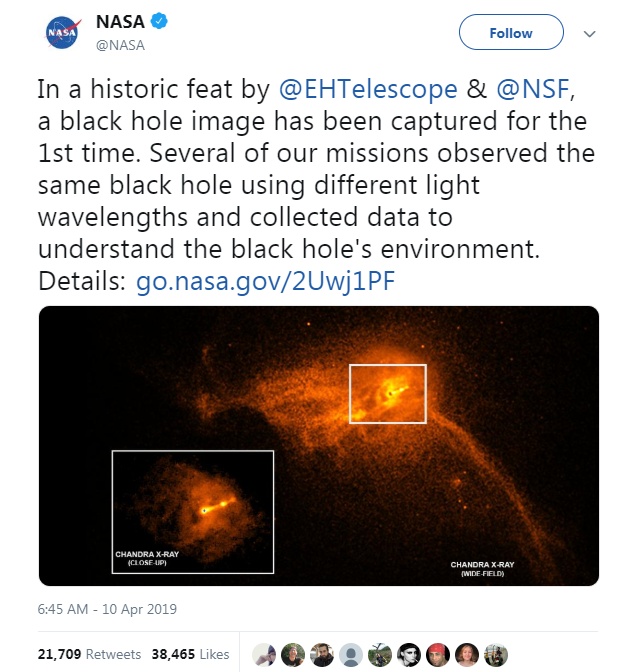
Task: View the 21,709 Retweets list
Action: coord(90,654)
